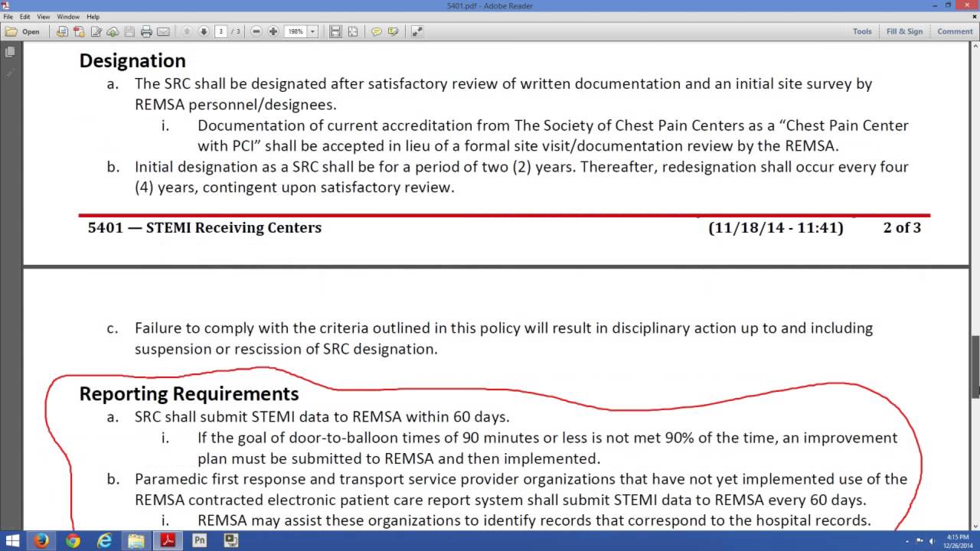Click the Windows Start button
The image size is (980, 551).
[12, 541]
